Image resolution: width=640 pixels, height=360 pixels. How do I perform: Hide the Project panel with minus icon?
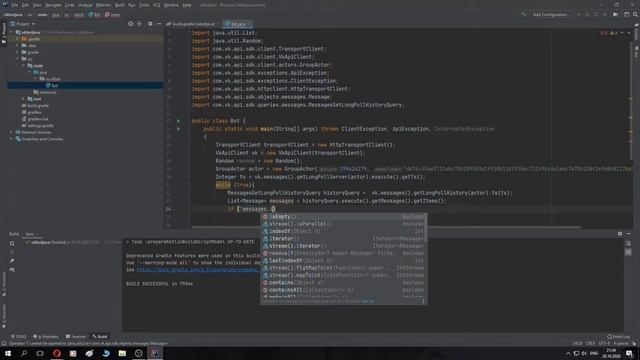159,24
